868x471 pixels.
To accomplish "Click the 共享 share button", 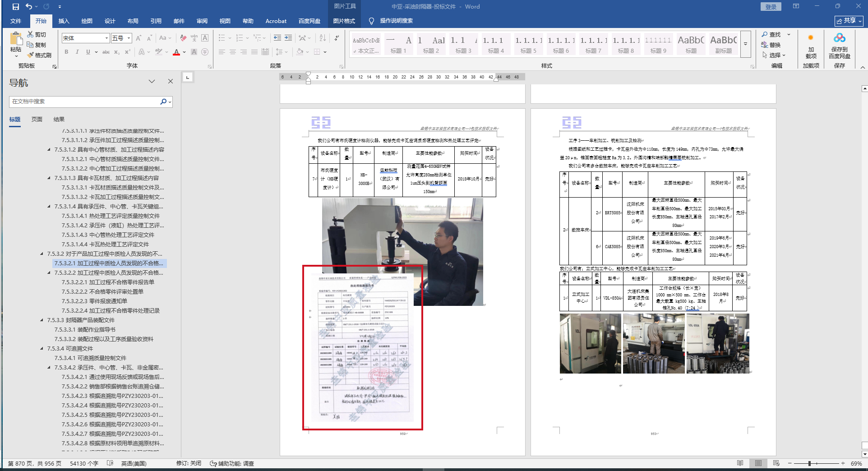I will click(849, 21).
